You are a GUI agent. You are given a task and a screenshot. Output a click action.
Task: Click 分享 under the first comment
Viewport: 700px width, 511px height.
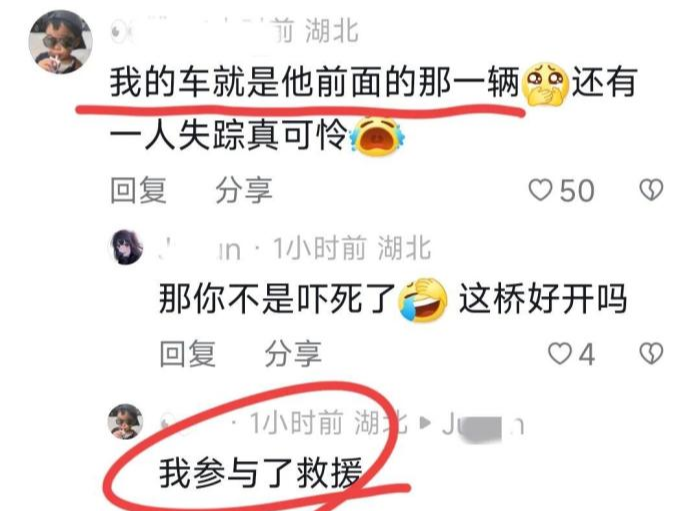click(244, 191)
